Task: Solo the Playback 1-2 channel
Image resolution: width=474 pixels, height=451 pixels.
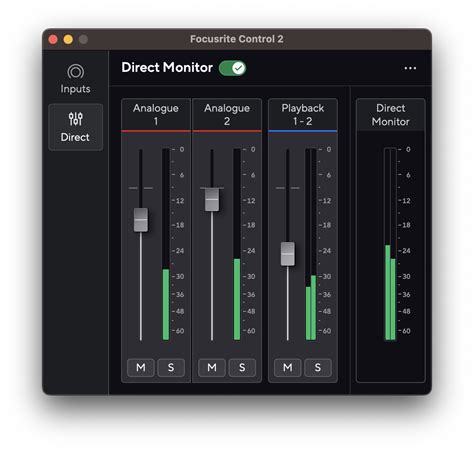Action: tap(318, 367)
